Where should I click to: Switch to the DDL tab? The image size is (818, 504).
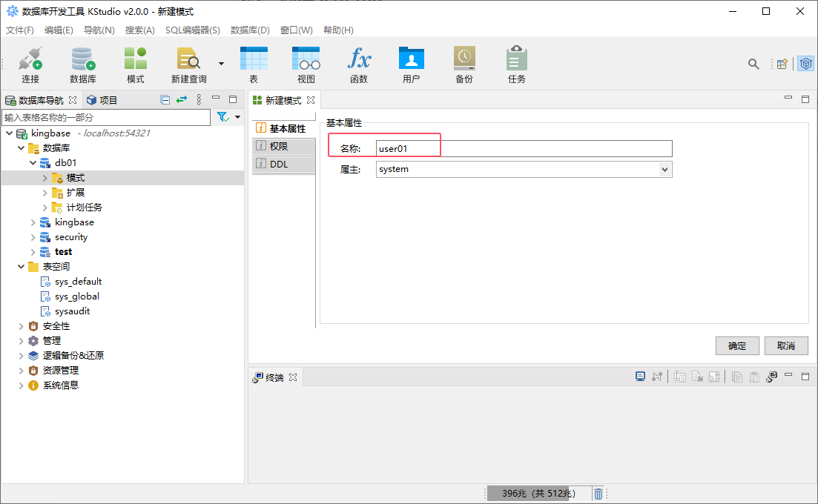[279, 165]
